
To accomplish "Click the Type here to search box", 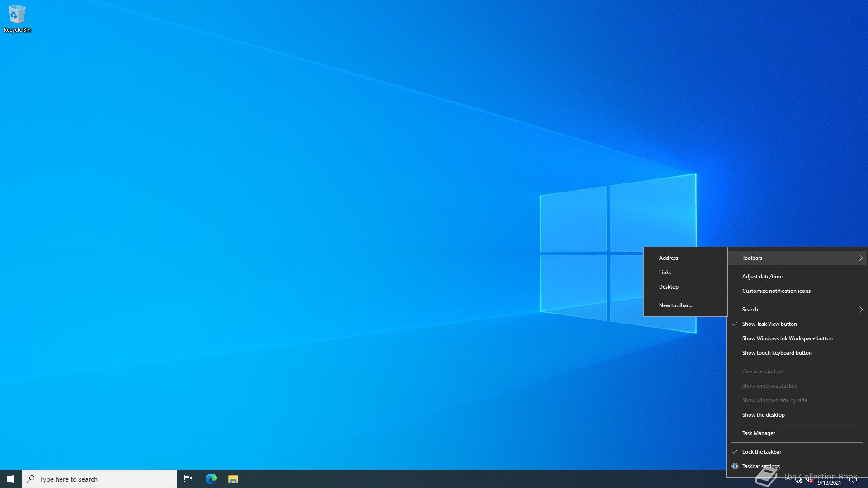I will pyautogui.click(x=99, y=479).
